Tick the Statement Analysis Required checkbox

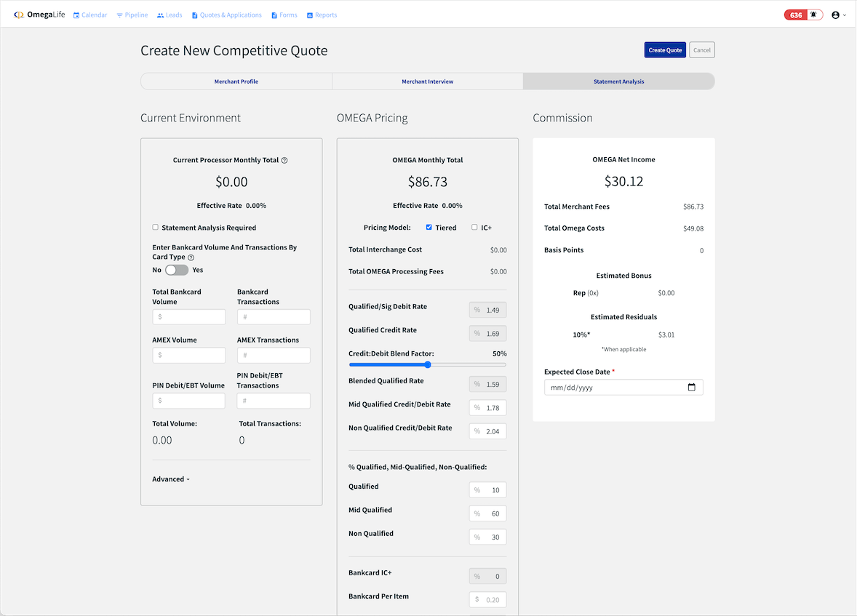155,228
